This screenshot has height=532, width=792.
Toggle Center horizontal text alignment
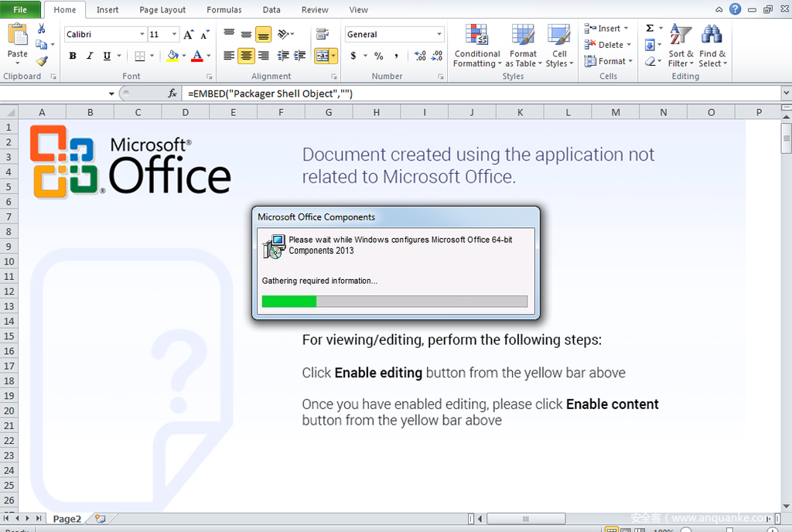[x=246, y=56]
